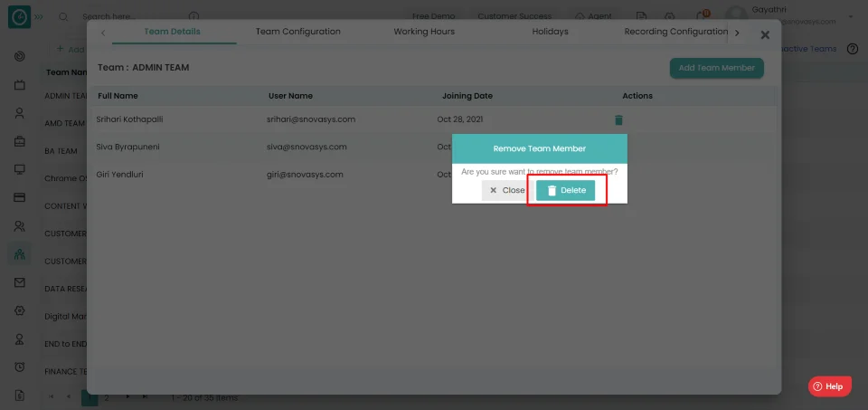Close the team details modal with X

pos(765,35)
